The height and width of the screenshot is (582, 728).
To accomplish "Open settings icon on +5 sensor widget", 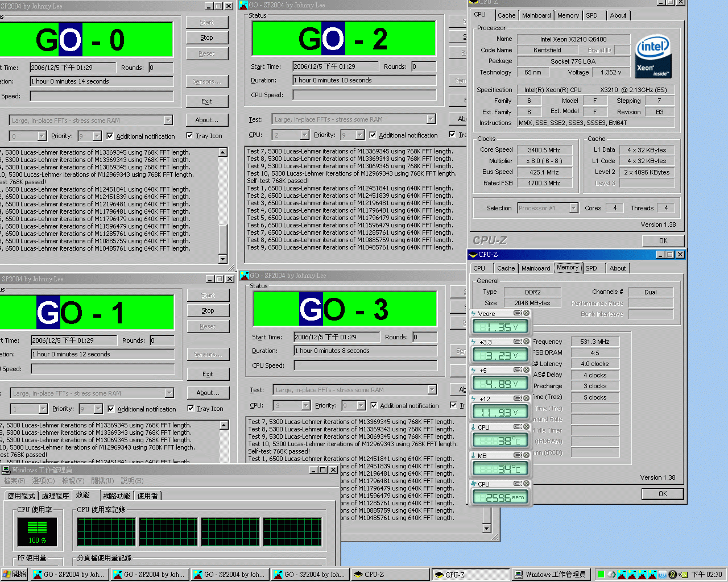I will coord(518,370).
